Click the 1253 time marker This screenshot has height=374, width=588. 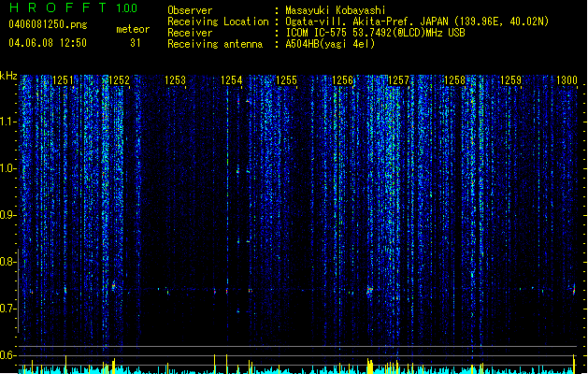coord(175,80)
